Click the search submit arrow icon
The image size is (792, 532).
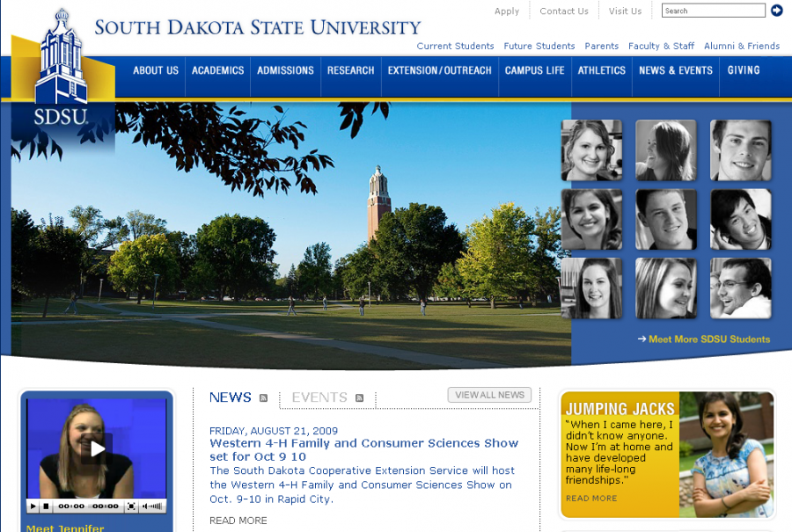pos(776,11)
